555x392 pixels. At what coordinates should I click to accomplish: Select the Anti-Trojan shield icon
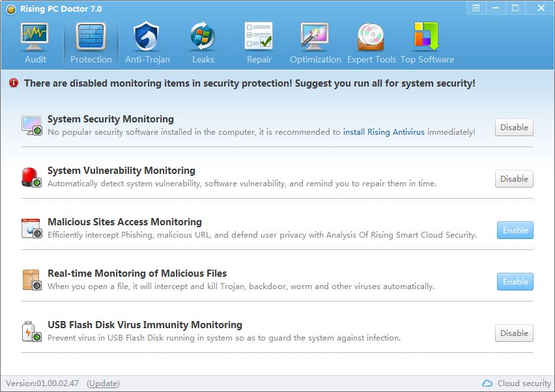tap(146, 36)
